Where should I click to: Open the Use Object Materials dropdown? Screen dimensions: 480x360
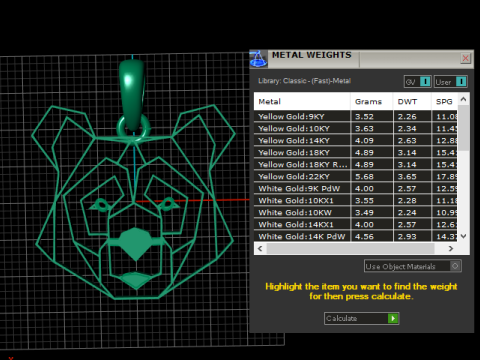pos(413,266)
